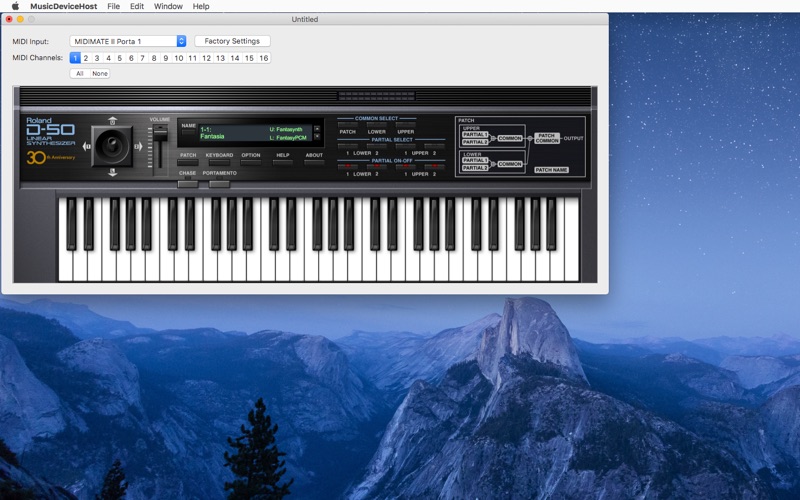Click Upper PARTIAL 2 block in diagram
Screen dimensions: 800x500
pos(475,142)
